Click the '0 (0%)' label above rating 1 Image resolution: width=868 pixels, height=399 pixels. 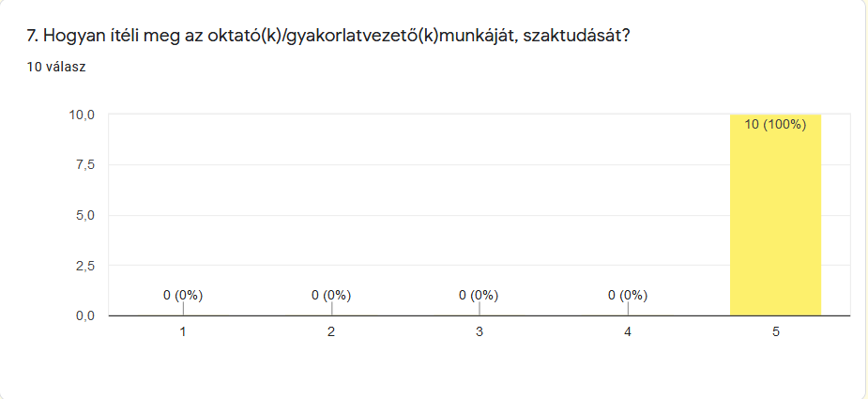183,296
